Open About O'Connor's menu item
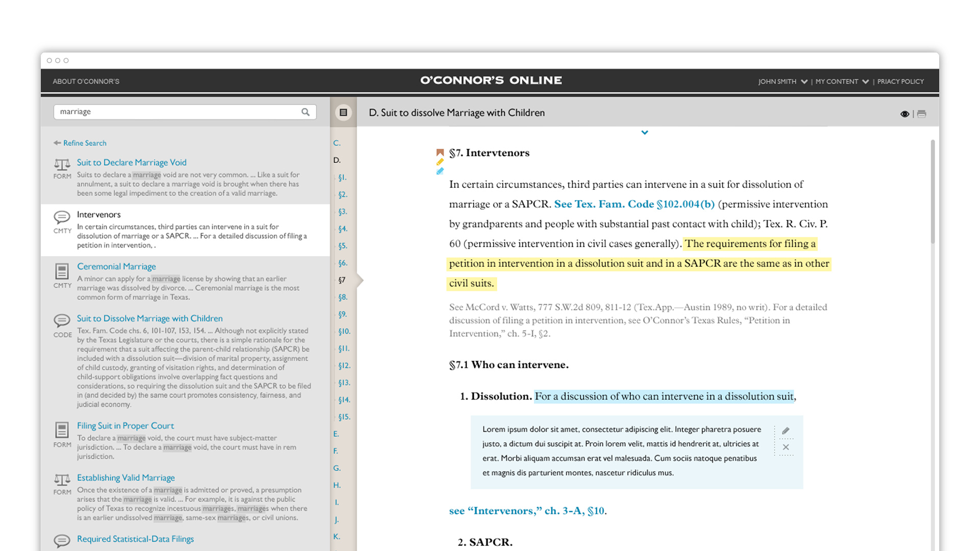 (x=86, y=82)
